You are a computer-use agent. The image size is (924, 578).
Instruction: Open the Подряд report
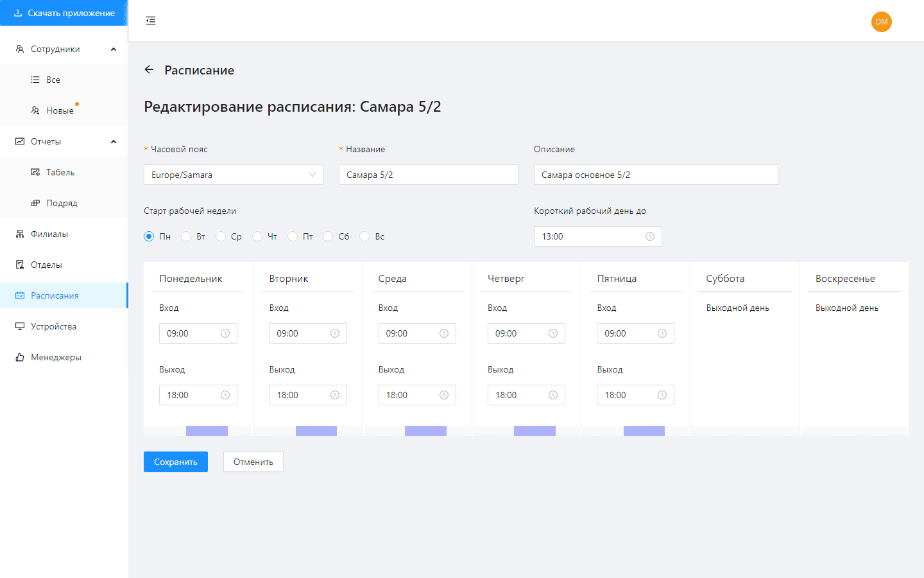pos(64,203)
